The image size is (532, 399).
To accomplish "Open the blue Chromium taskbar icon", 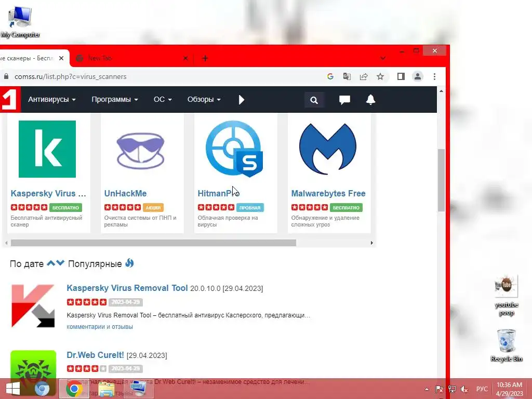I will [x=42, y=389].
